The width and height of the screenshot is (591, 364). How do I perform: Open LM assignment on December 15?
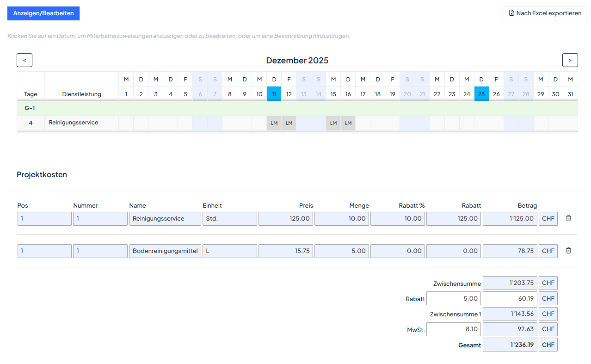tap(333, 123)
